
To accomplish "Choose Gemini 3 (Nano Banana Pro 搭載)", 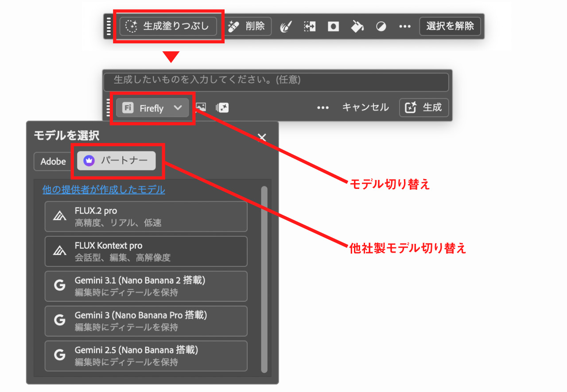I will (146, 321).
